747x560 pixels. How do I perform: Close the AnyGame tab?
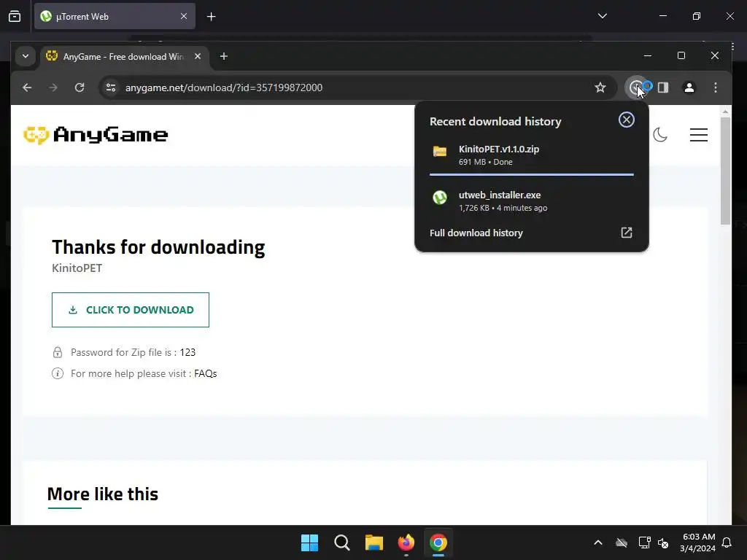tap(198, 56)
